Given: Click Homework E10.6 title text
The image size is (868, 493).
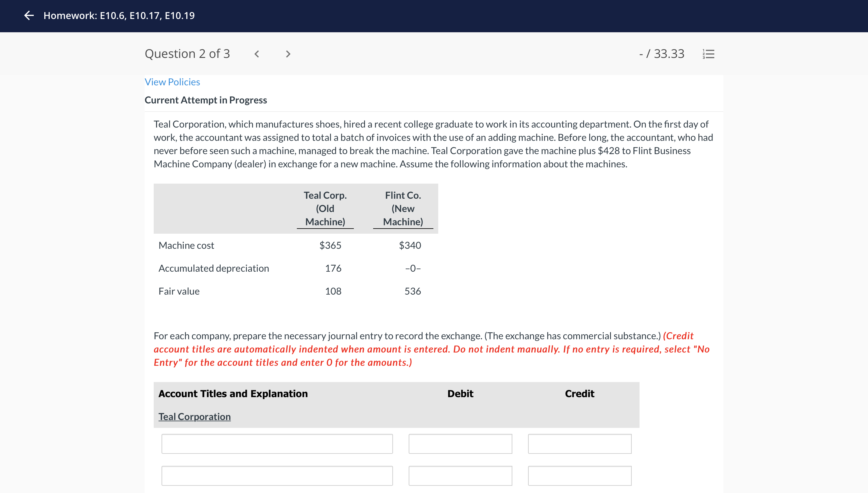Looking at the screenshot, I should click(x=119, y=16).
